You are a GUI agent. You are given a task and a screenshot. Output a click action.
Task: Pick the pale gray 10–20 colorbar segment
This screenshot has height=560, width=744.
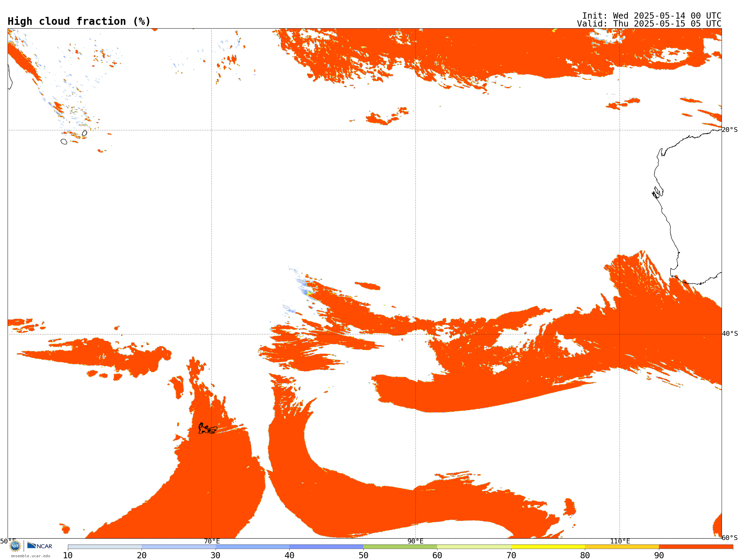[105, 547]
